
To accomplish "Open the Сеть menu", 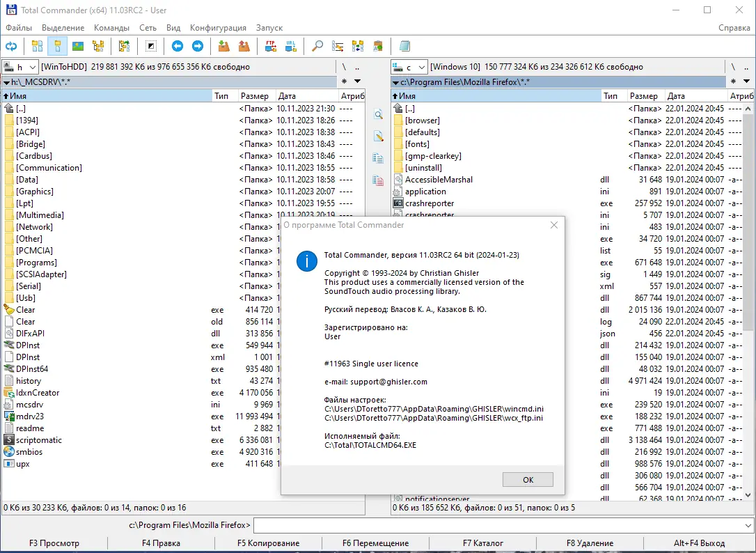I will coord(148,27).
